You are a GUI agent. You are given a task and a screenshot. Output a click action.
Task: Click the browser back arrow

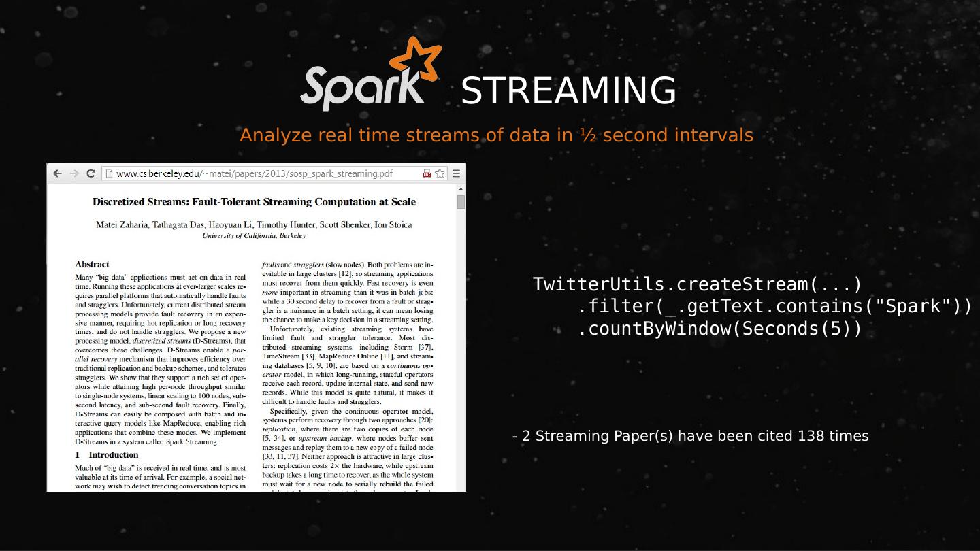point(58,173)
